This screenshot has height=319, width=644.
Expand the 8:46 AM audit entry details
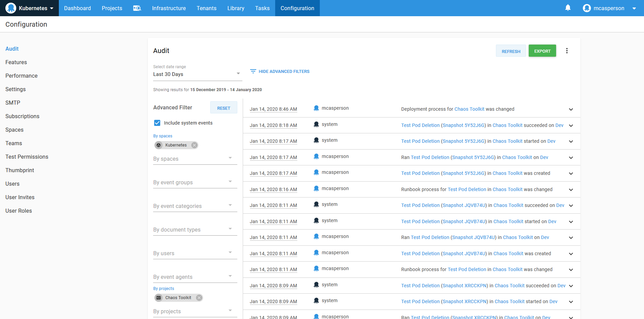point(571,109)
